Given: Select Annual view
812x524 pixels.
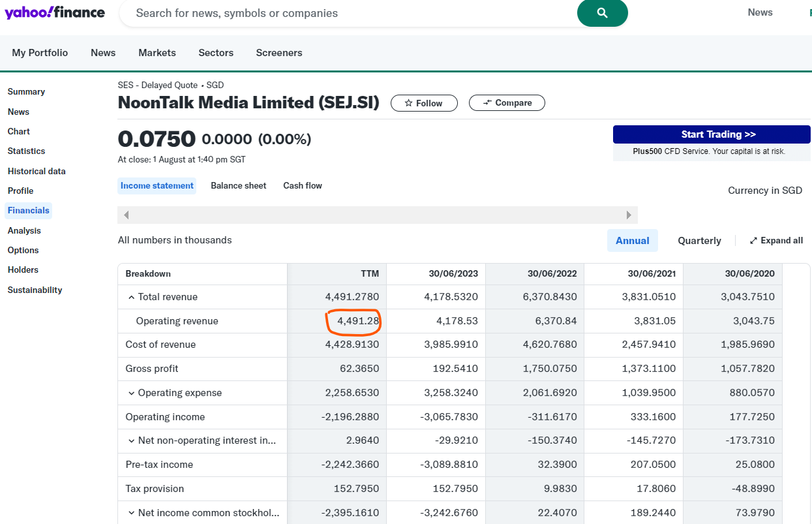Looking at the screenshot, I should pyautogui.click(x=633, y=240).
